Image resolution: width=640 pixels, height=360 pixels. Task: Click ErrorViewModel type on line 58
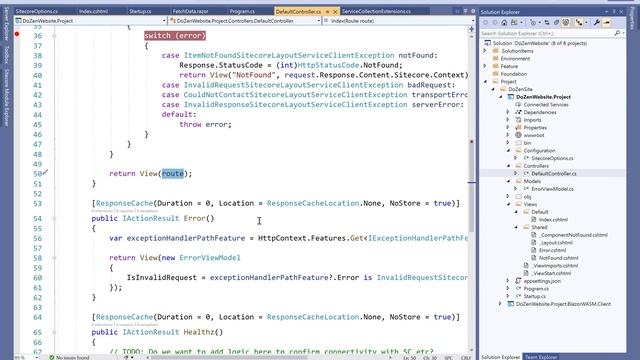[210, 258]
